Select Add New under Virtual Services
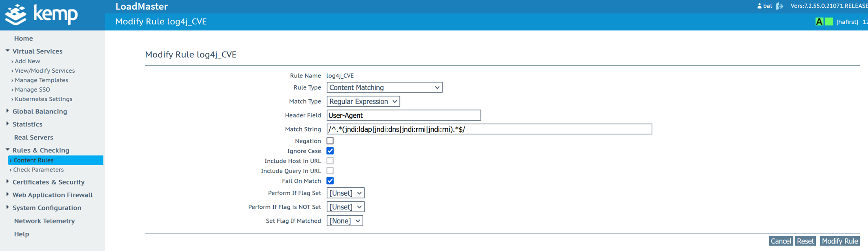The image size is (868, 251). (27, 61)
